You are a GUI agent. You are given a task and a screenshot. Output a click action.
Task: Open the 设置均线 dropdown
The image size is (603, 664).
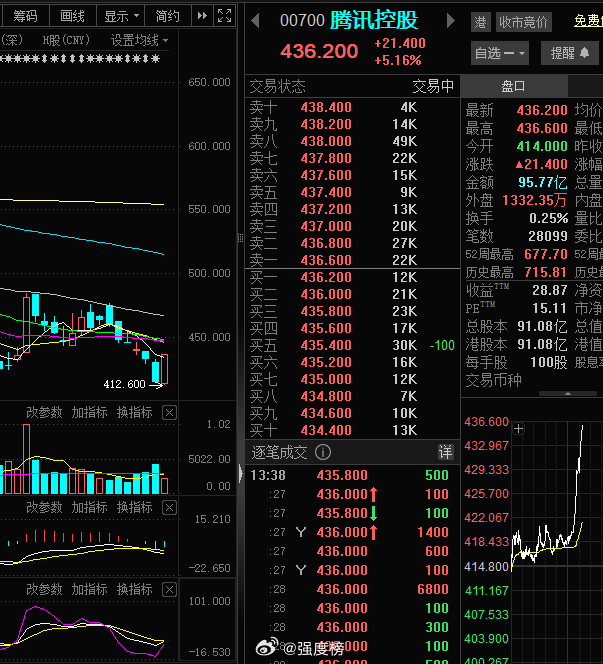click(139, 41)
